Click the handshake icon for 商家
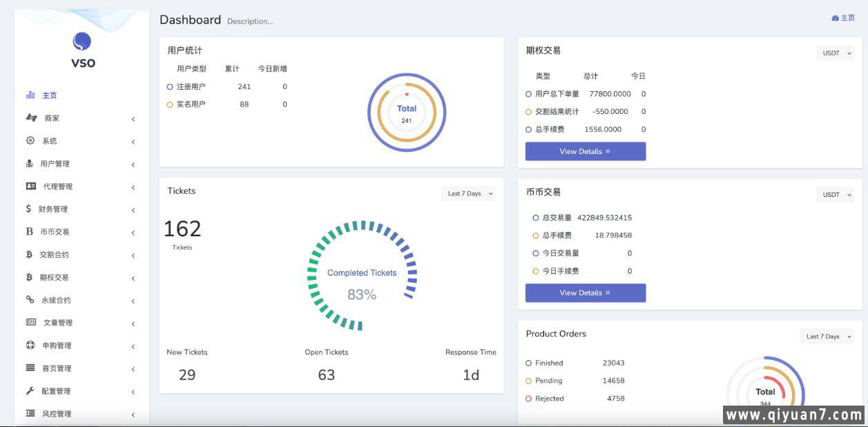This screenshot has height=427, width=868. [31, 118]
